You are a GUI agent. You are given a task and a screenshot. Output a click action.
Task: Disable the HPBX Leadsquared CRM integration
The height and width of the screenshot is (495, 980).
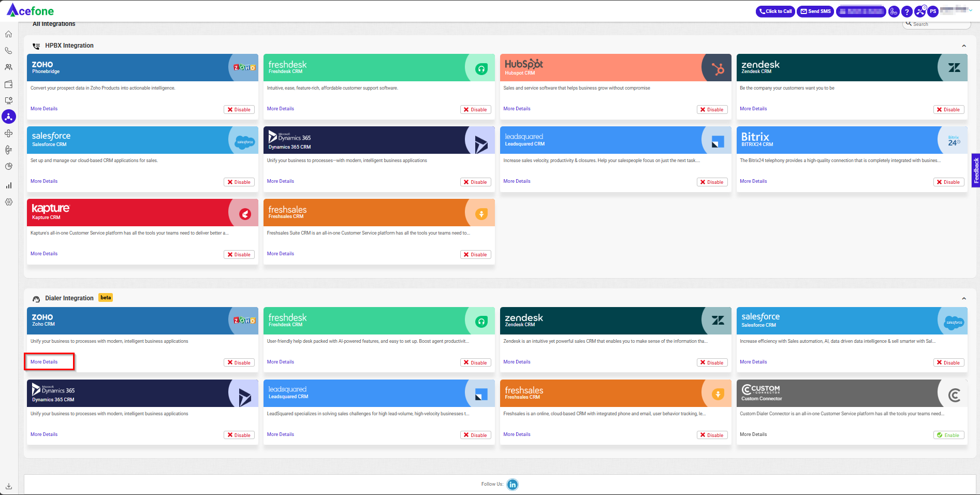pyautogui.click(x=712, y=182)
